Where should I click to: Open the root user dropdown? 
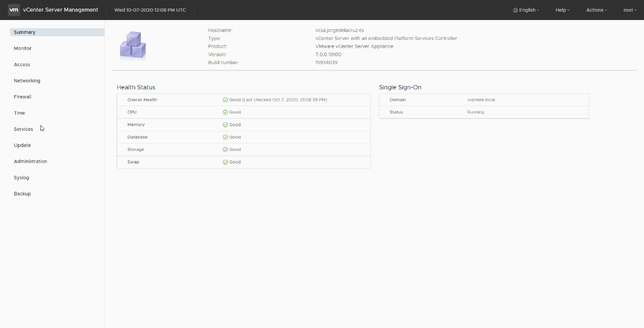click(x=630, y=10)
